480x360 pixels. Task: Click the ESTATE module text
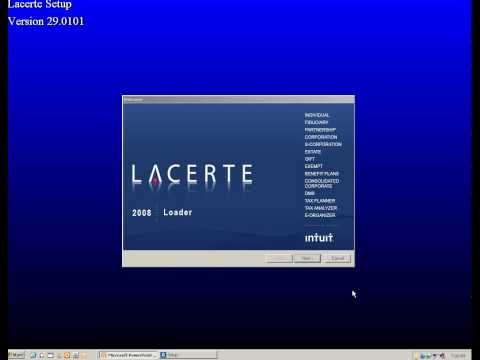[313, 152]
